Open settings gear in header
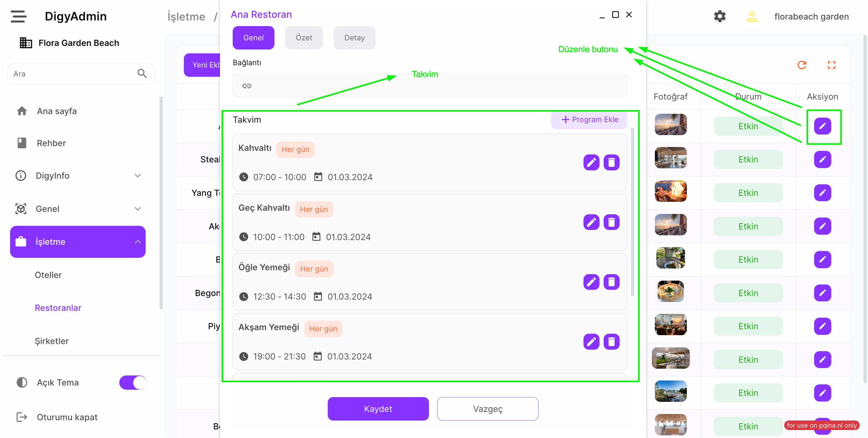 click(x=719, y=16)
